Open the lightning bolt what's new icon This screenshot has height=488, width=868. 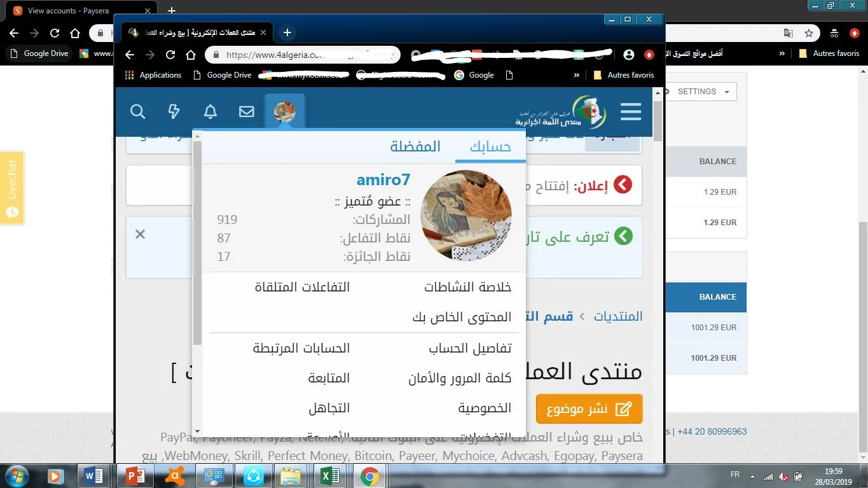click(x=174, y=112)
